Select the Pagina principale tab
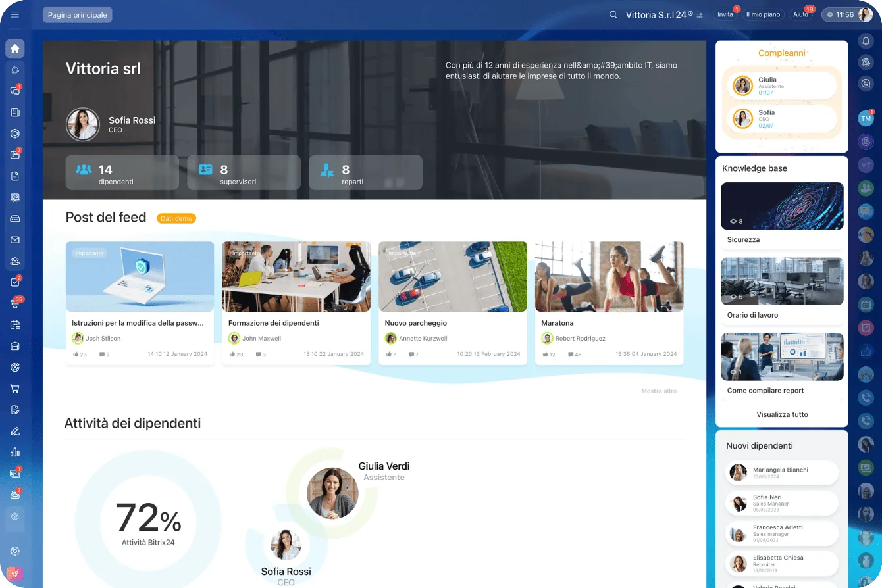882x588 pixels. (x=77, y=14)
